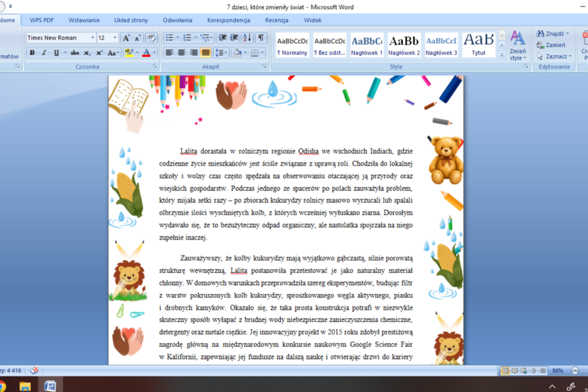Apply the Nagłówek 1 style
The width and height of the screenshot is (588, 392).
[x=367, y=45]
